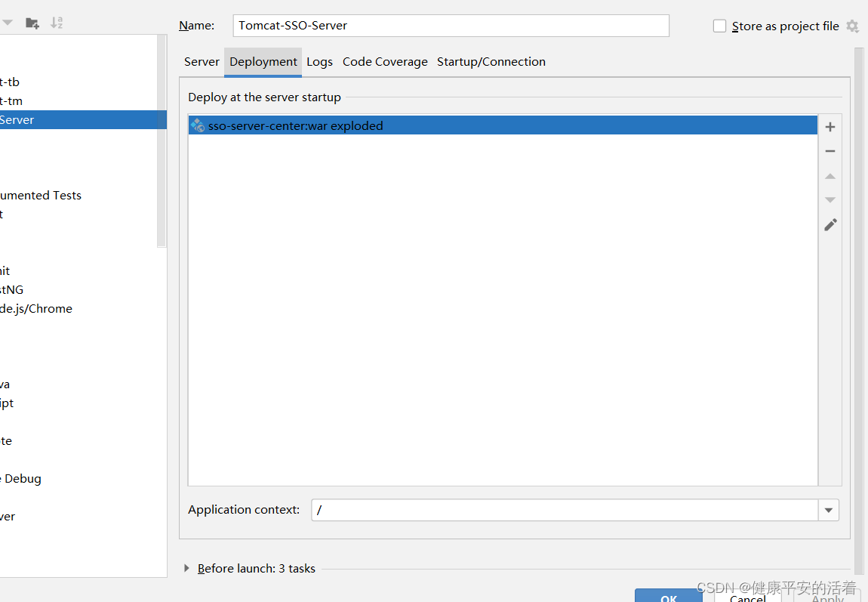This screenshot has width=868, height=602.
Task: Add a new deployment artifact with the plus icon
Action: click(830, 127)
